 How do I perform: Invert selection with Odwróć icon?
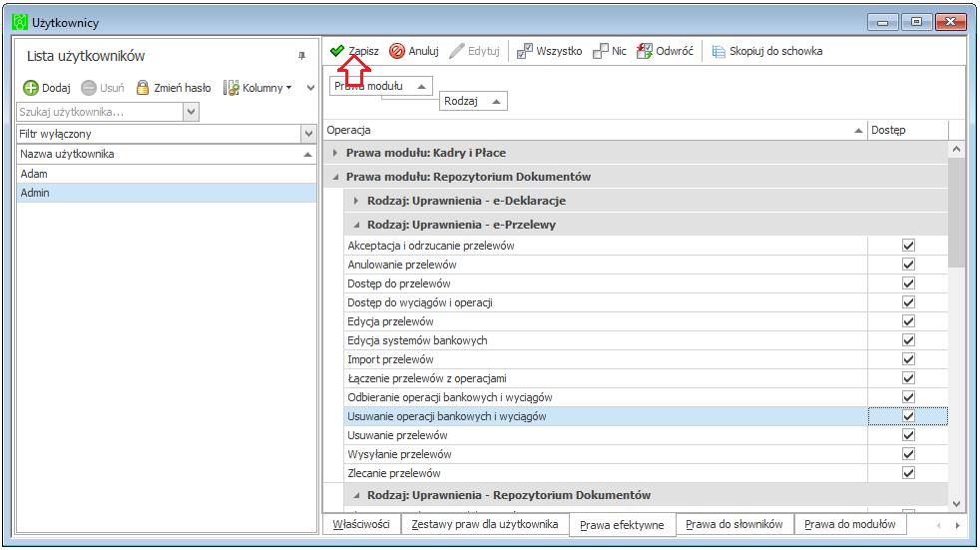(x=645, y=51)
